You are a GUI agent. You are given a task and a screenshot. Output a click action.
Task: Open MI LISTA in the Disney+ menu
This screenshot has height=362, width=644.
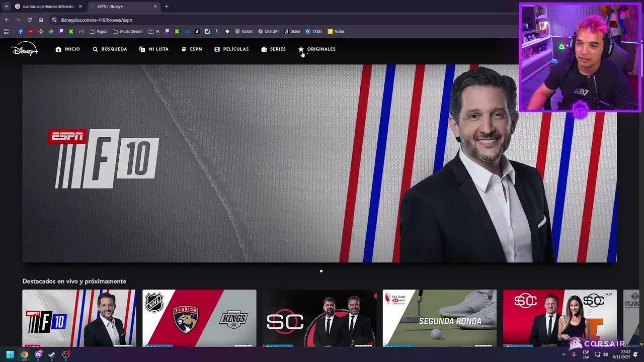point(153,49)
